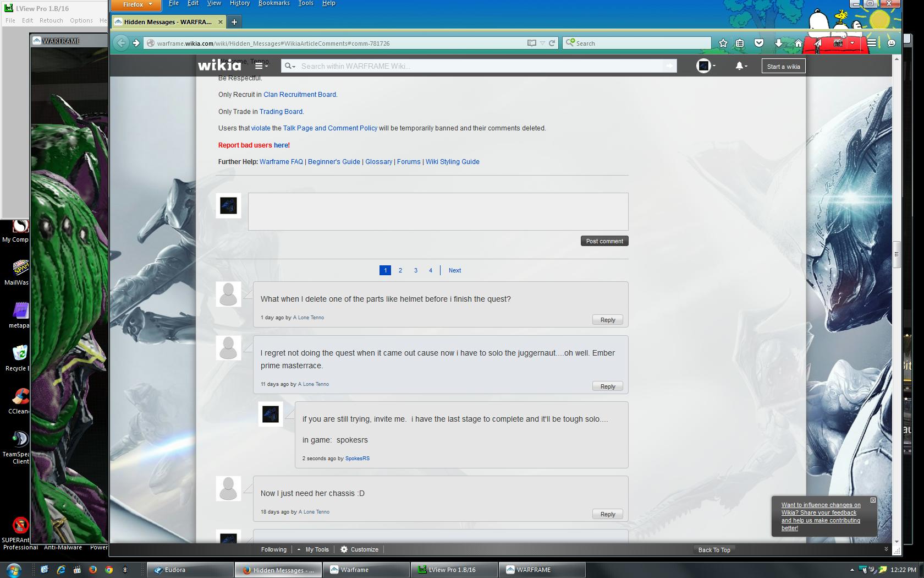Open the Firefox hamburger menu
Viewport: 924px width, 578px height.
872,43
